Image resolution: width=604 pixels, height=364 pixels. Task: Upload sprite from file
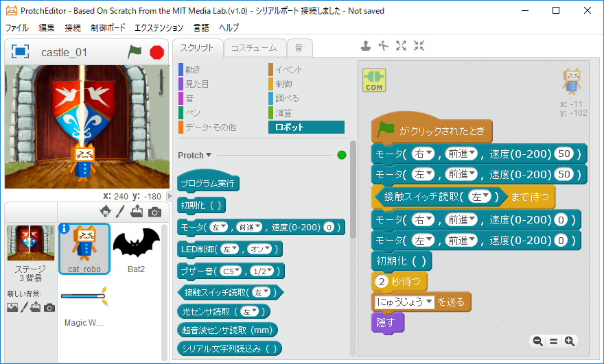(x=137, y=211)
